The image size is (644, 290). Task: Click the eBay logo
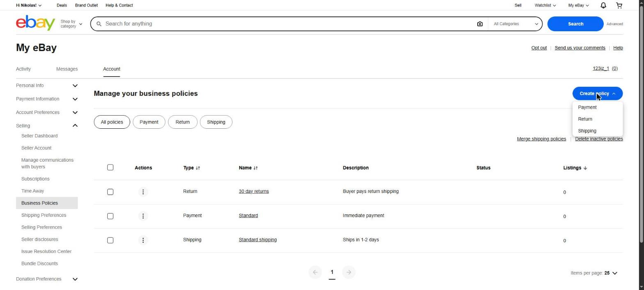click(35, 23)
